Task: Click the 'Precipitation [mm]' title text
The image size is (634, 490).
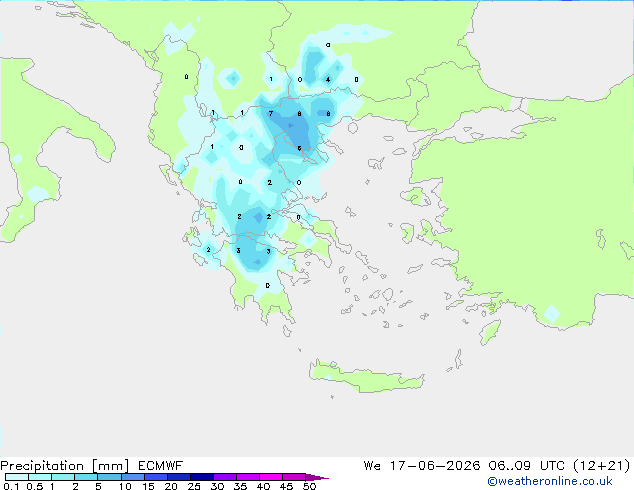Action: [64, 466]
